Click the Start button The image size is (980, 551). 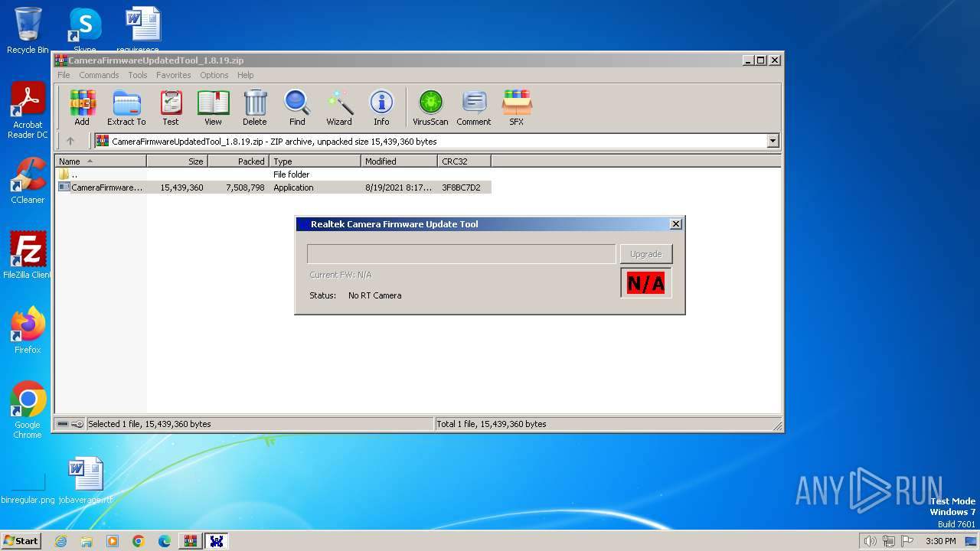21,541
